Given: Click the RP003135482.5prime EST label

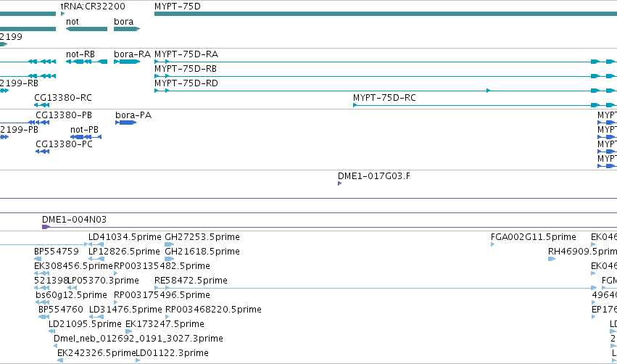Looking at the screenshot, I should click(x=162, y=266).
